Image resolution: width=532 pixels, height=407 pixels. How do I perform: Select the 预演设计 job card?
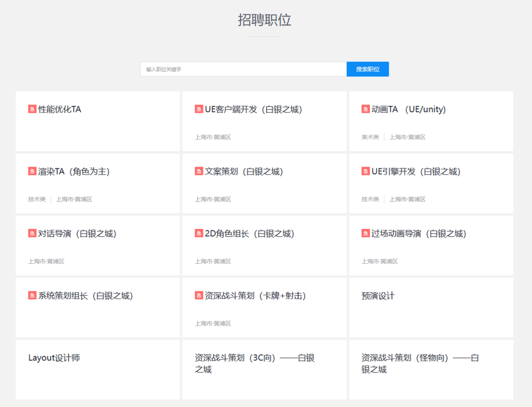coord(378,296)
